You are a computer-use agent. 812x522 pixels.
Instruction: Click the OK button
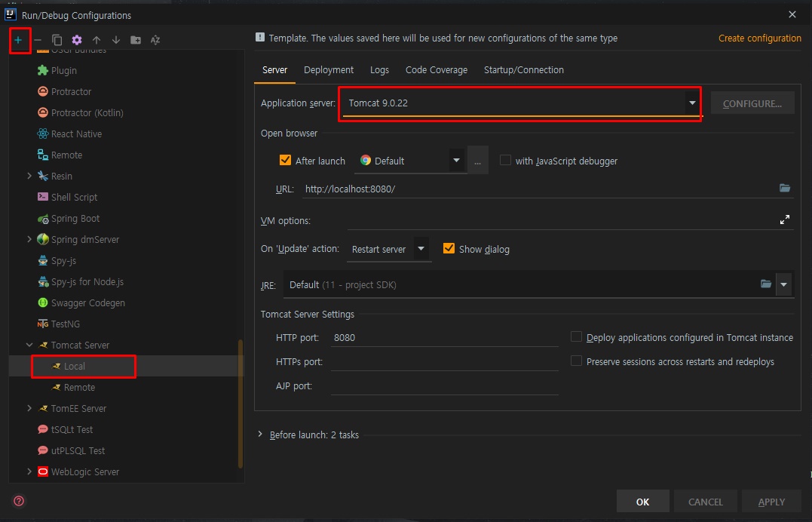pos(642,502)
